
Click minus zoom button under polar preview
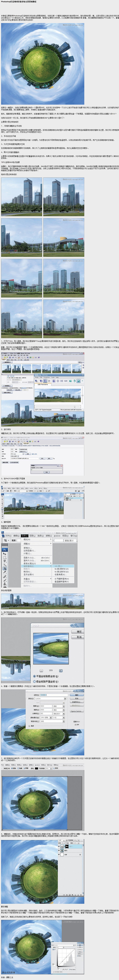[x=41, y=670]
